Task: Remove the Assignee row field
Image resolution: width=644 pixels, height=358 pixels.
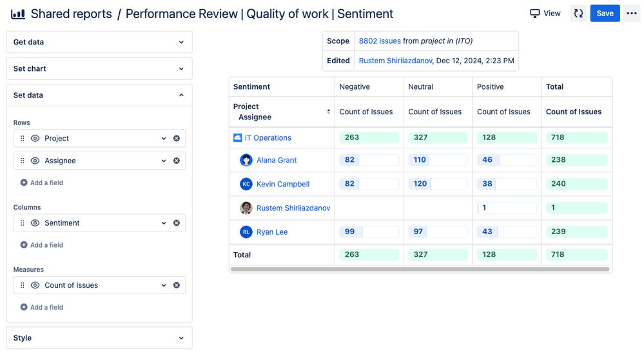Action: coord(177,161)
